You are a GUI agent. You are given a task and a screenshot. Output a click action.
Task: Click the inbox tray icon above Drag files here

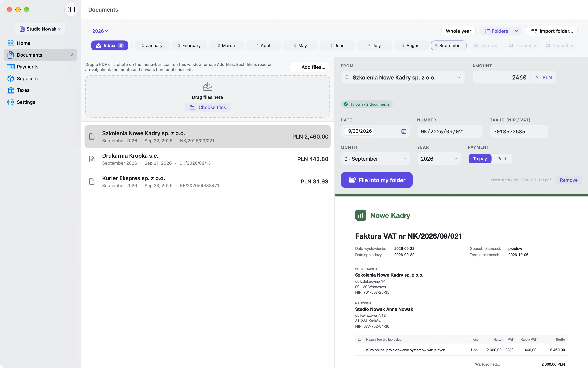coord(207,86)
